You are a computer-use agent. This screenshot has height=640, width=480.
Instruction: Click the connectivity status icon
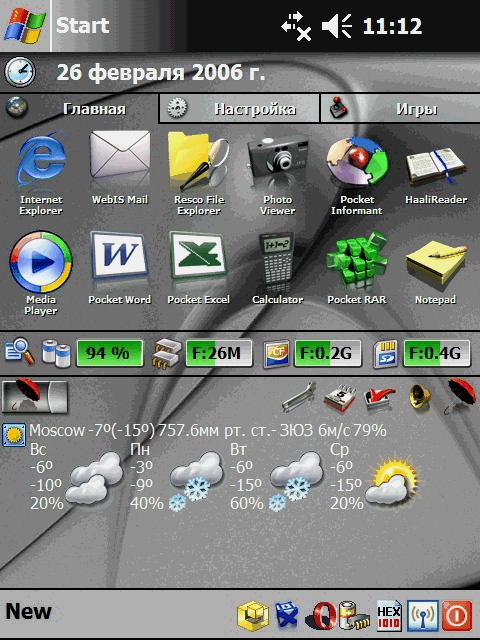point(296,26)
